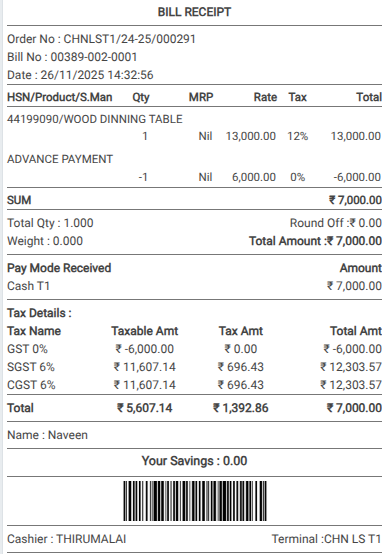Select the ADVANCE PAYMENT line
382x554 pixels.
coord(60,159)
